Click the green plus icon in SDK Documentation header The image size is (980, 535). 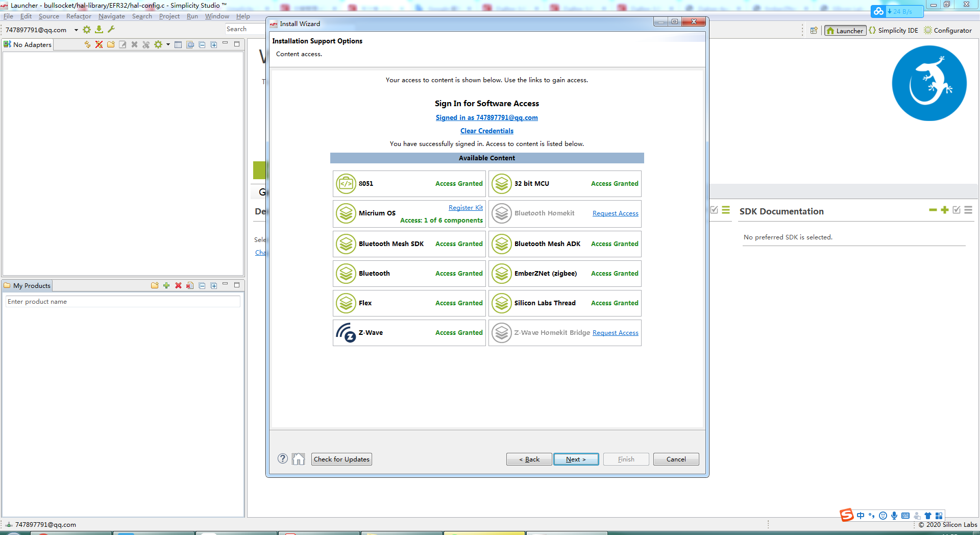[x=945, y=210]
